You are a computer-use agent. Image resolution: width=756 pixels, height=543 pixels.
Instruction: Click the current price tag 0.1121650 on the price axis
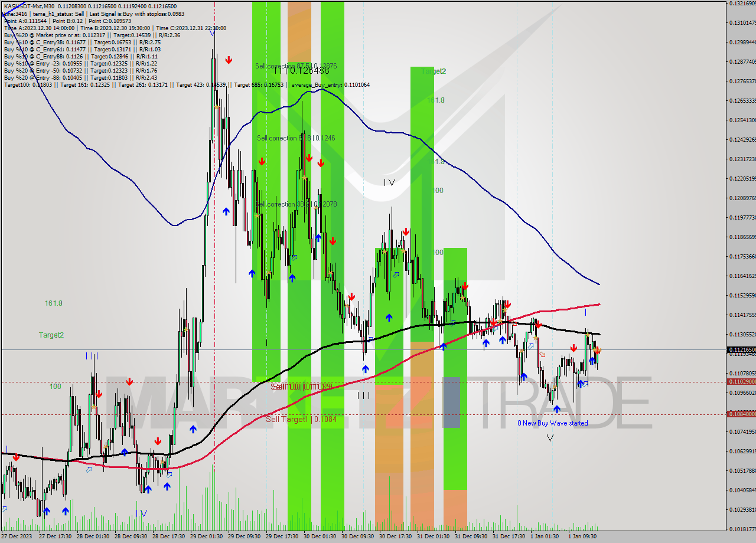pyautogui.click(x=742, y=349)
